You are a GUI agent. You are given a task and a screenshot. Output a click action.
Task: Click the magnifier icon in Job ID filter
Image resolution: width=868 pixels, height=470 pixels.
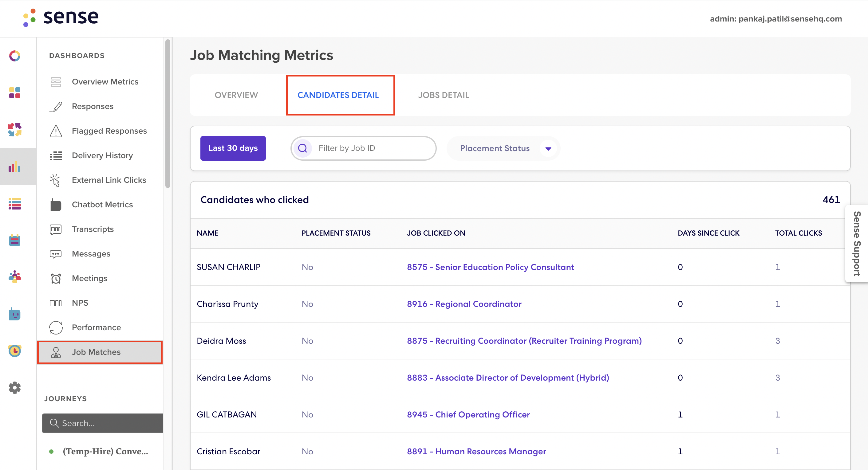tap(302, 148)
